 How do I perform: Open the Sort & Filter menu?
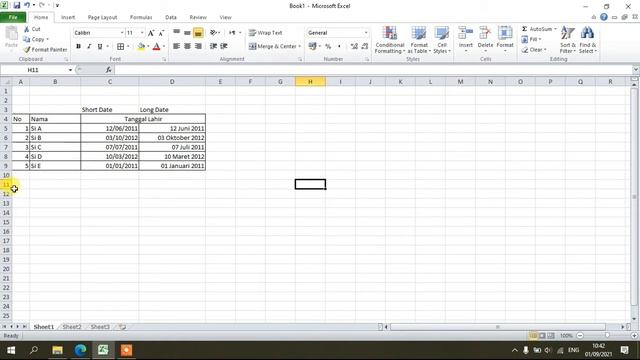568,40
